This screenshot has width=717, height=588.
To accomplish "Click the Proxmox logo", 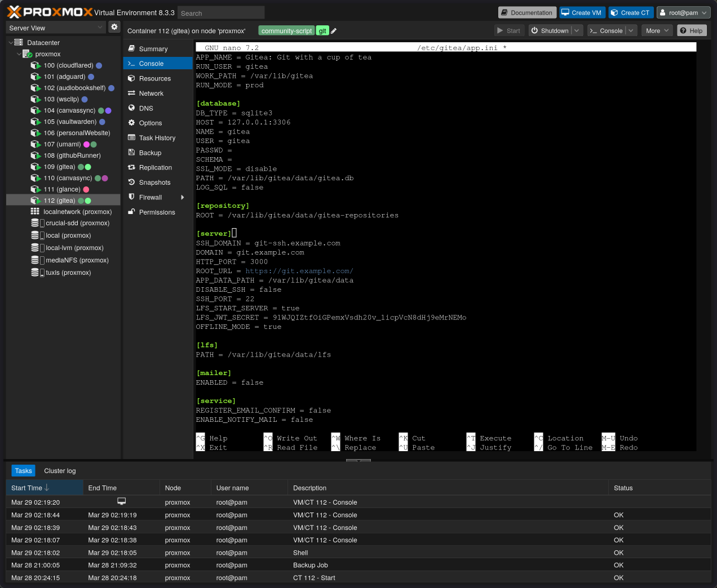I will click(50, 12).
